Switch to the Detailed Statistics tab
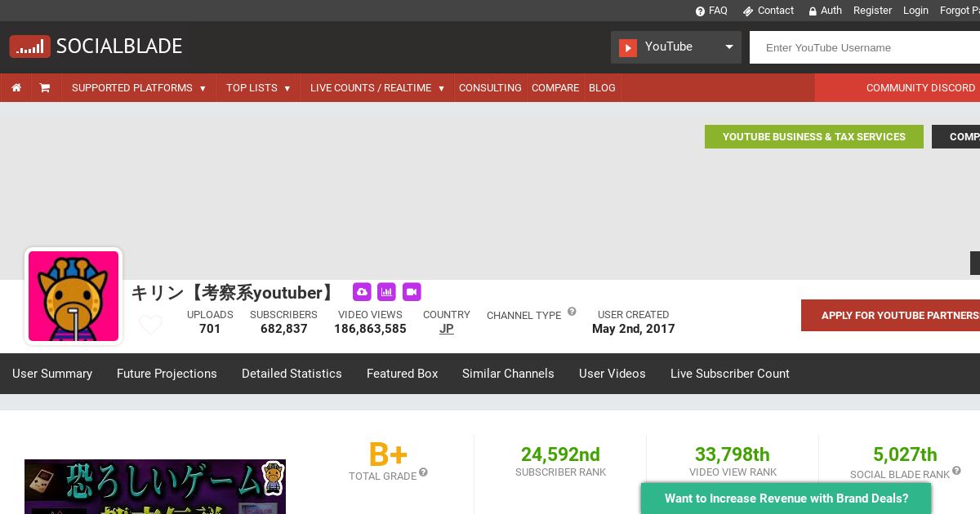The height and width of the screenshot is (514, 980). [x=292, y=374]
